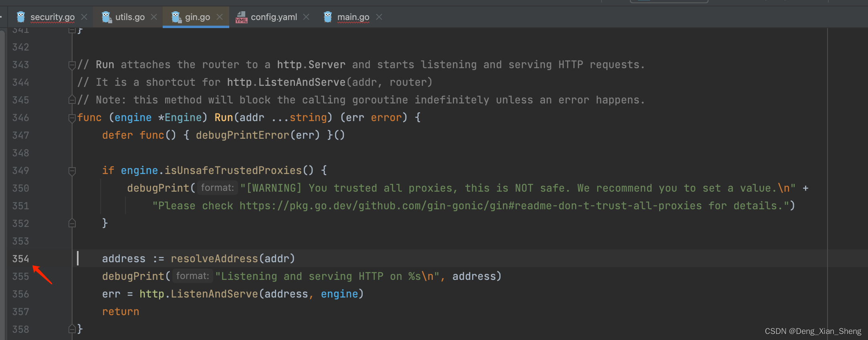Collapse the Run doc comment at line 343
Screen dimensions: 868x340
pyautogui.click(x=72, y=65)
